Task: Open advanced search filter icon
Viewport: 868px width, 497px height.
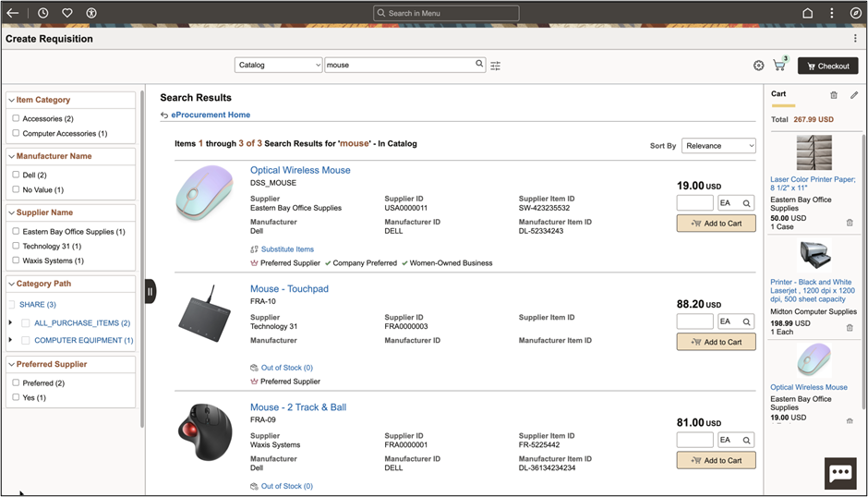Action: coord(496,66)
